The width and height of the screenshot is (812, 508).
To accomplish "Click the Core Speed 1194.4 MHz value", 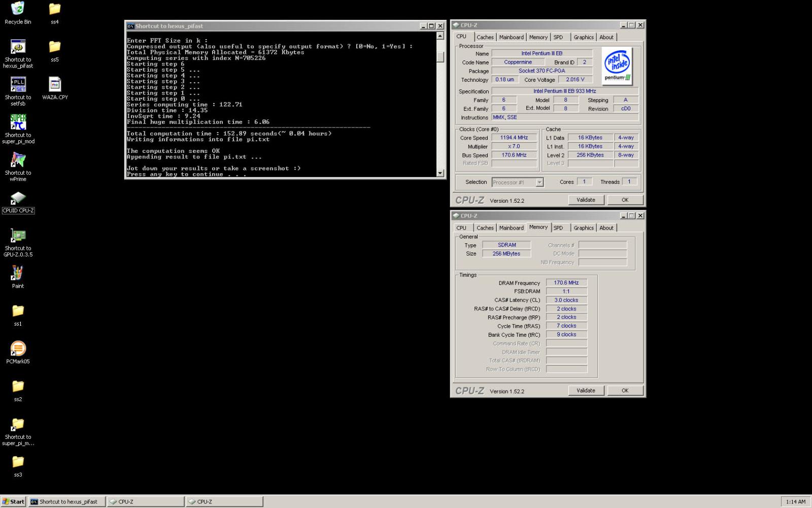I will coord(514,138).
